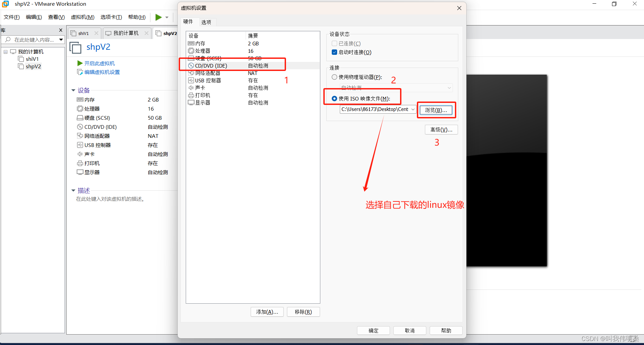The width and height of the screenshot is (644, 345).
Task: Click the 高级(V)... advanced button
Action: [441, 130]
